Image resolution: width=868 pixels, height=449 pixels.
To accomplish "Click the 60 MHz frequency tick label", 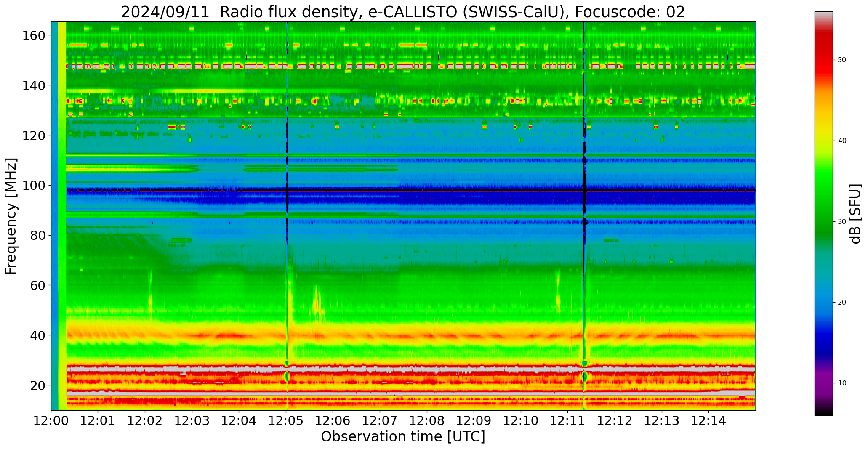I will [37, 285].
